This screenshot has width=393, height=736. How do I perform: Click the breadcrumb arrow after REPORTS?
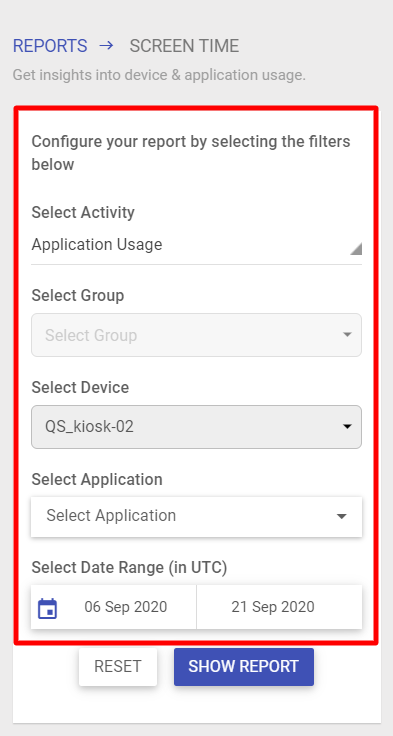pyautogui.click(x=107, y=46)
